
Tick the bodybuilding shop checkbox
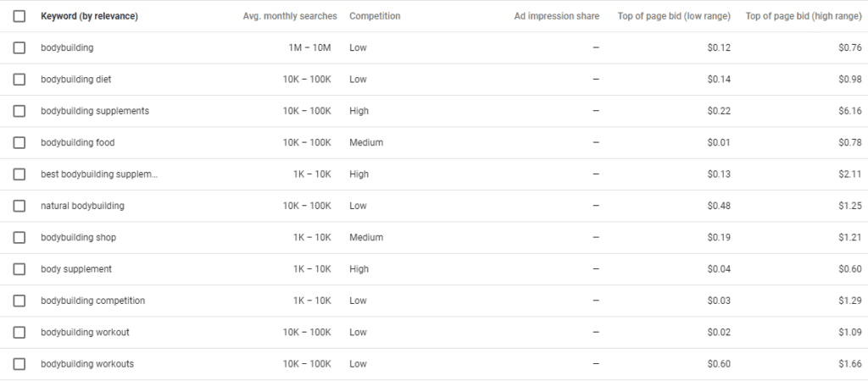tap(19, 237)
